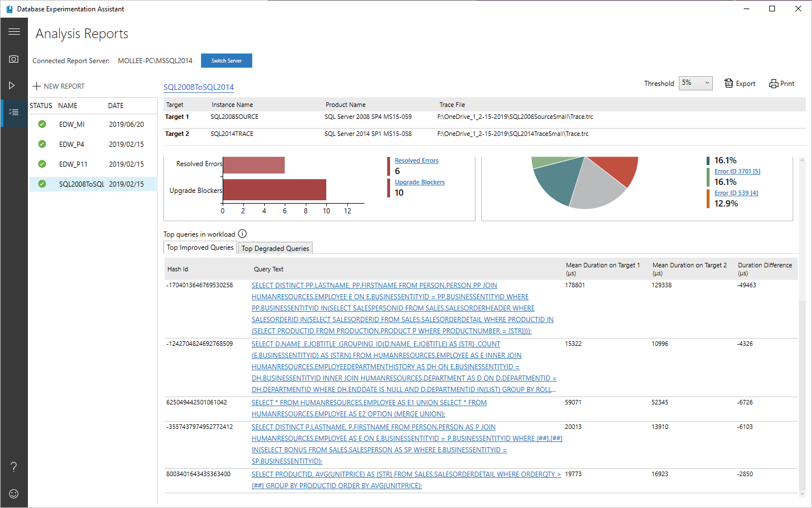
Task: Click hash id 625049442501061042
Action: point(196,402)
